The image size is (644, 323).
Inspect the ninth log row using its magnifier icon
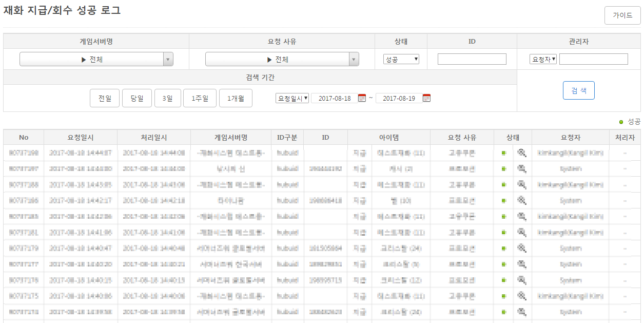522,280
